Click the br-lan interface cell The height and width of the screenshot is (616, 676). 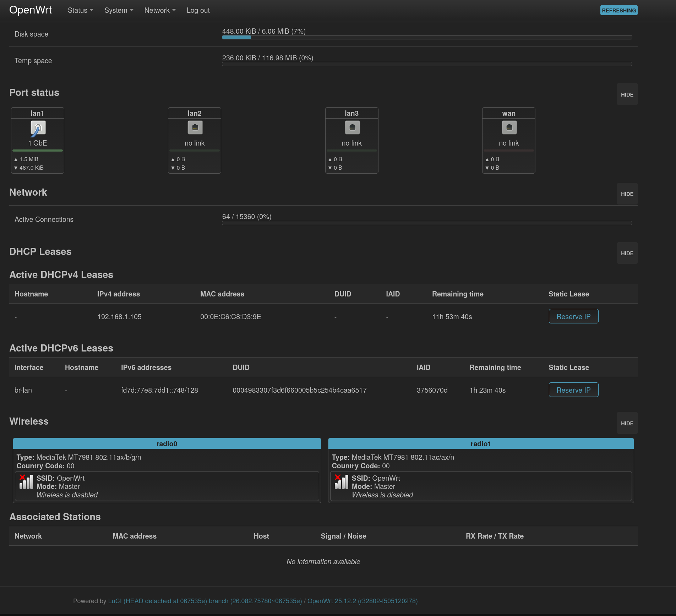point(23,390)
